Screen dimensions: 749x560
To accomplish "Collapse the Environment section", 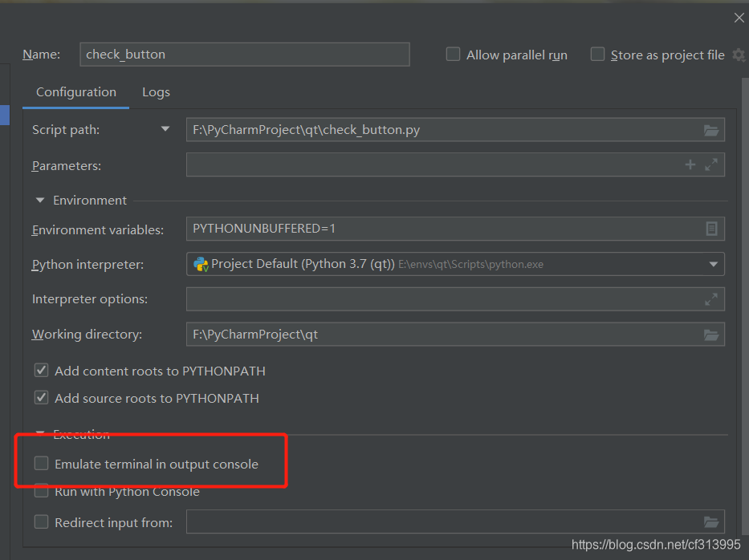I will 40,200.
